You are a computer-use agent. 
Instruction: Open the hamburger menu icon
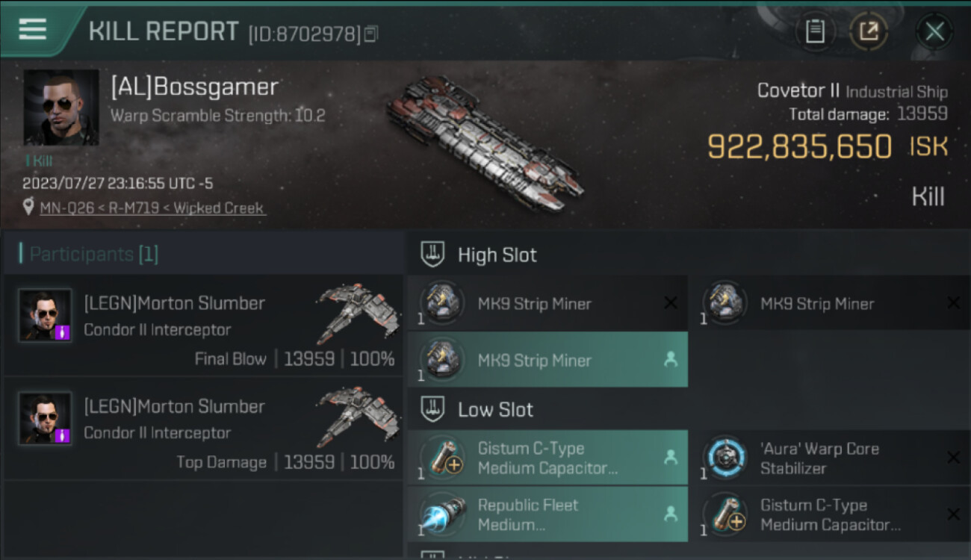click(33, 29)
